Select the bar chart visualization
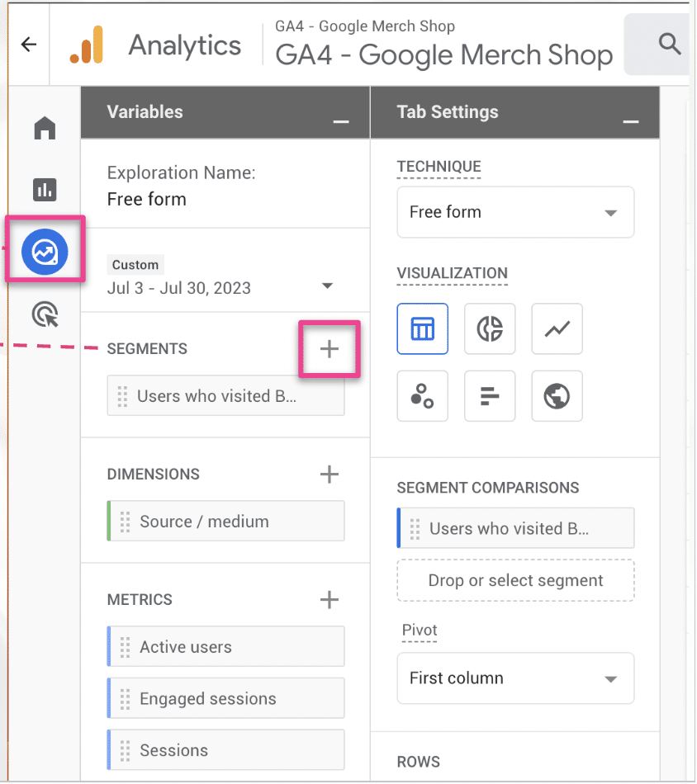This screenshot has width=697, height=784. [x=490, y=396]
